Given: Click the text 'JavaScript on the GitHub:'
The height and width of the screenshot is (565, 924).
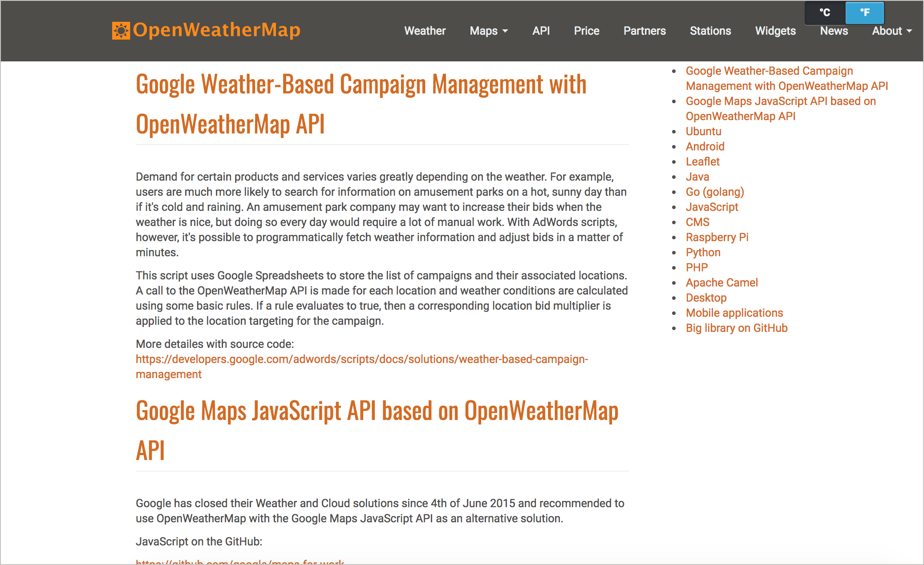Looking at the screenshot, I should point(199,541).
